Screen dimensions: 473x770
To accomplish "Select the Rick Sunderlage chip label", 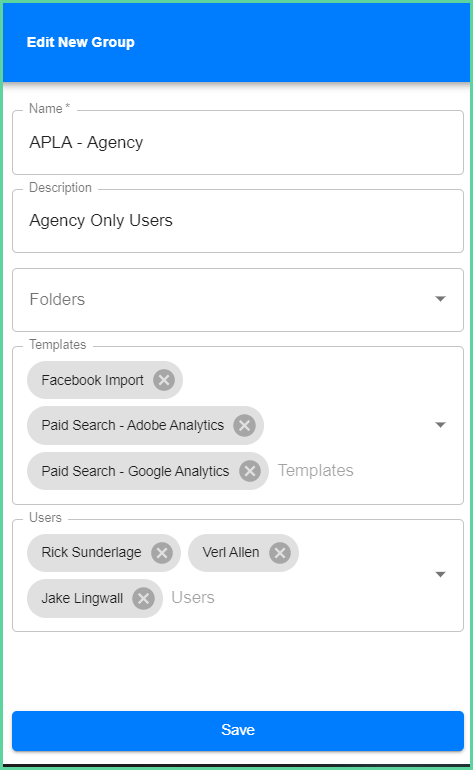I will tap(91, 552).
